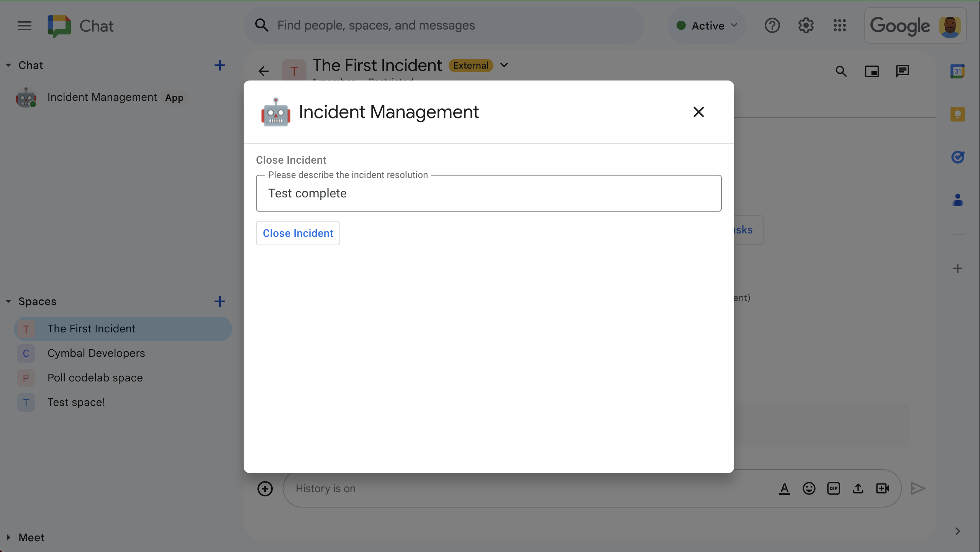
Task: Click the incident resolution input field
Action: point(488,193)
